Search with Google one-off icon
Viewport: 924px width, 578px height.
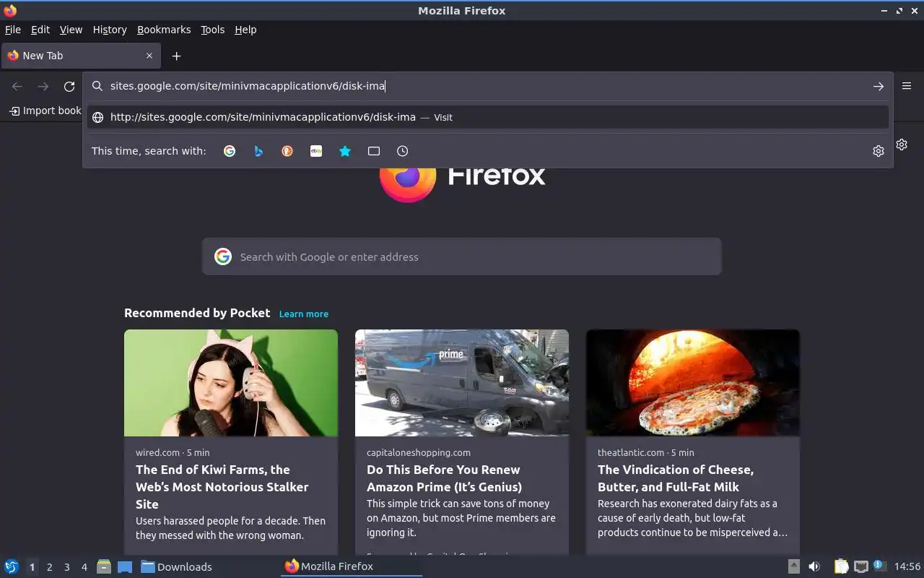pyautogui.click(x=230, y=151)
